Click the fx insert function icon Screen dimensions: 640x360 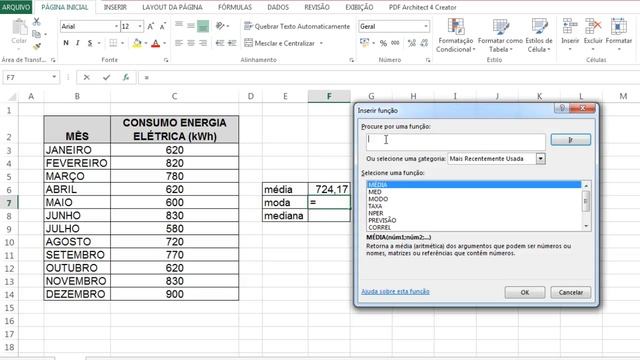point(126,77)
